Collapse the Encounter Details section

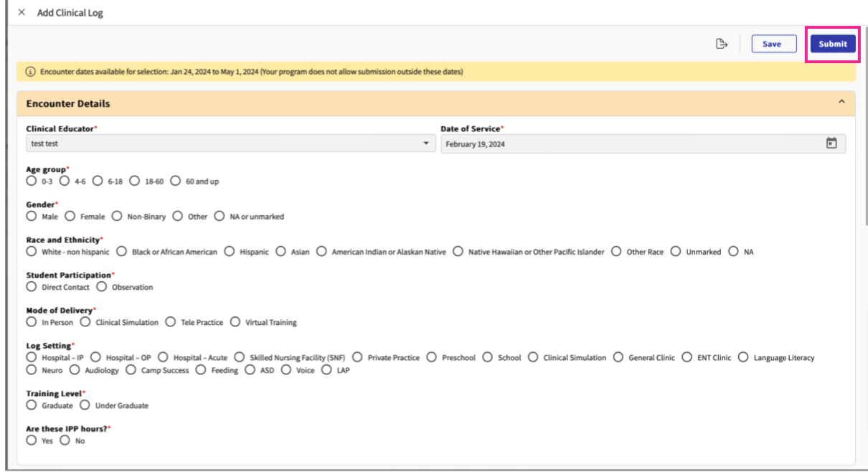(841, 103)
